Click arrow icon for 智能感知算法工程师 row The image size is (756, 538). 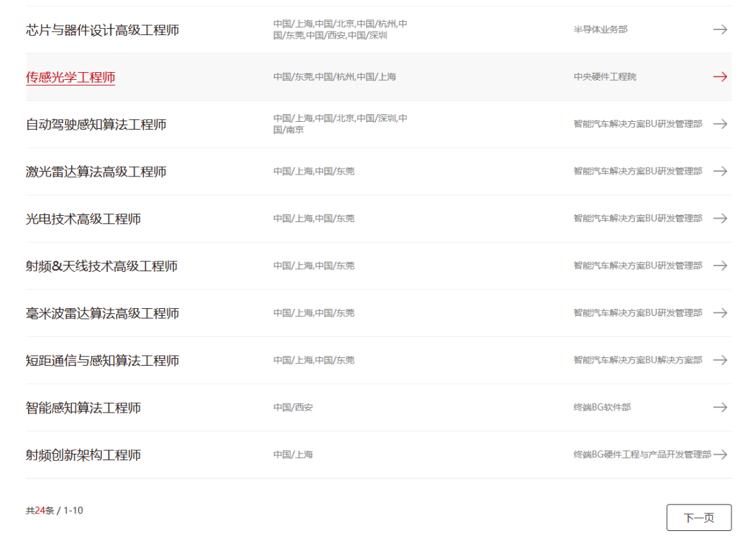click(720, 408)
